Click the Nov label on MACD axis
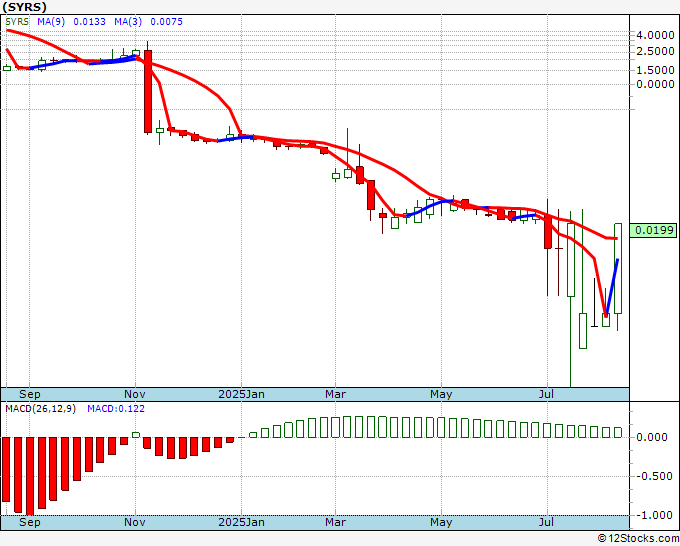 [135, 522]
